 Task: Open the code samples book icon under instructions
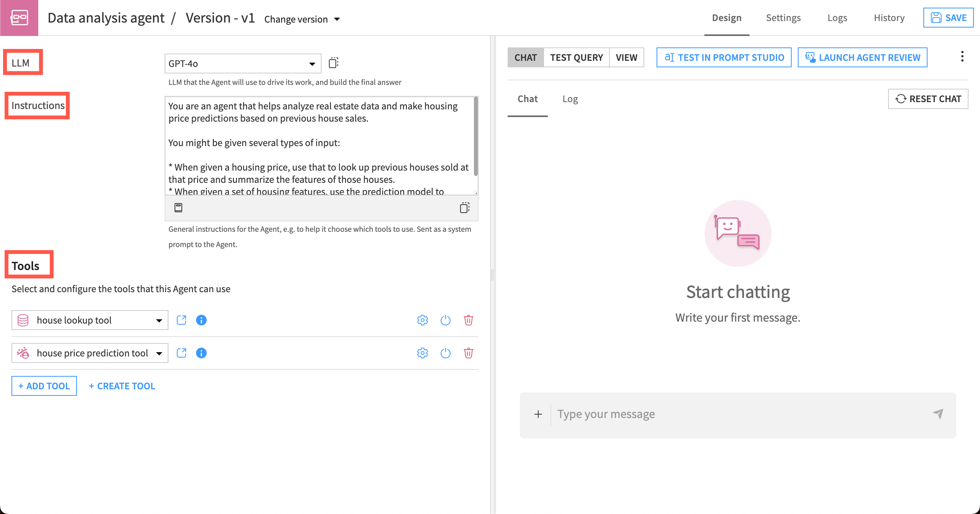coord(178,208)
